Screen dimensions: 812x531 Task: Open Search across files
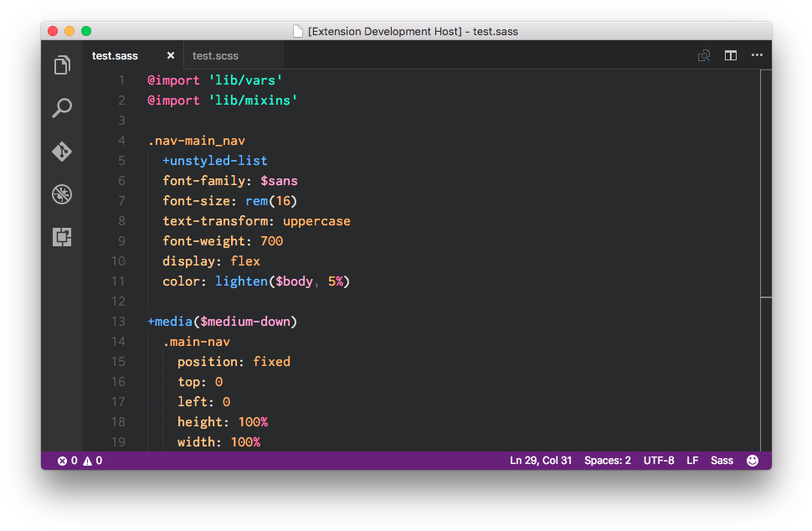click(61, 108)
